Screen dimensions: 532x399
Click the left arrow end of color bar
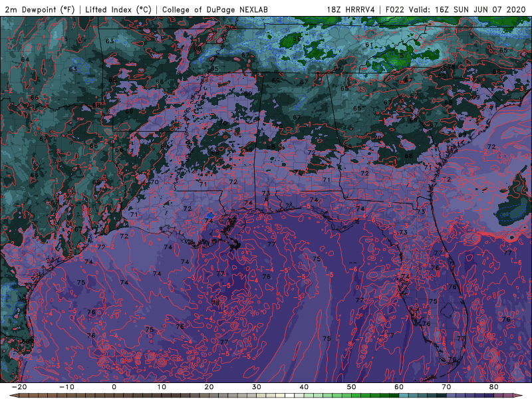tap(13, 396)
